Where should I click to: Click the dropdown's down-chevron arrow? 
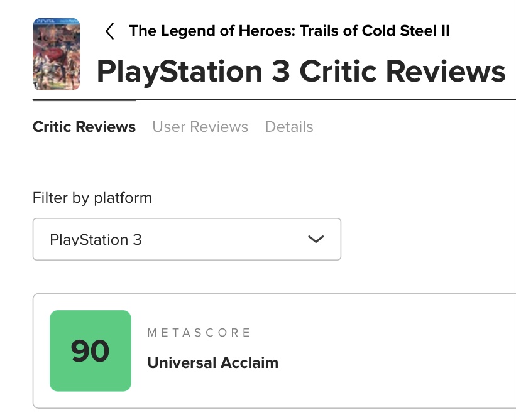click(316, 239)
